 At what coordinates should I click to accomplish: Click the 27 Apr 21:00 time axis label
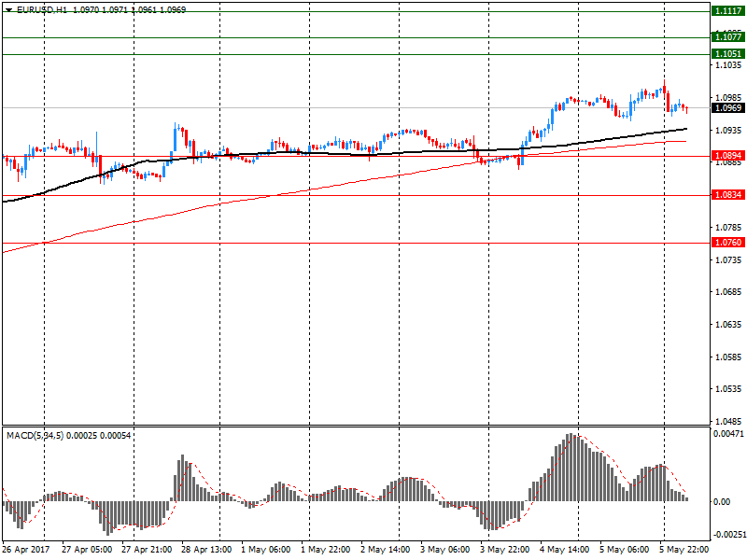[147, 550]
